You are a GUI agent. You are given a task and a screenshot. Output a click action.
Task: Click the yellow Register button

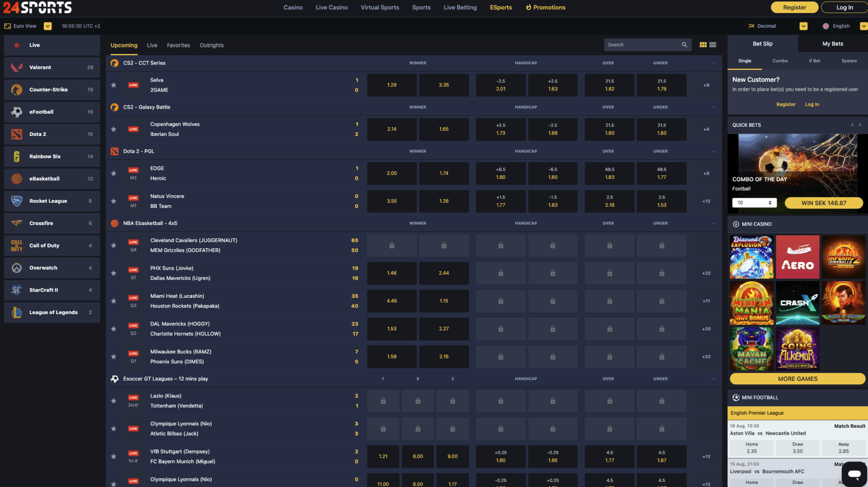[x=794, y=8]
